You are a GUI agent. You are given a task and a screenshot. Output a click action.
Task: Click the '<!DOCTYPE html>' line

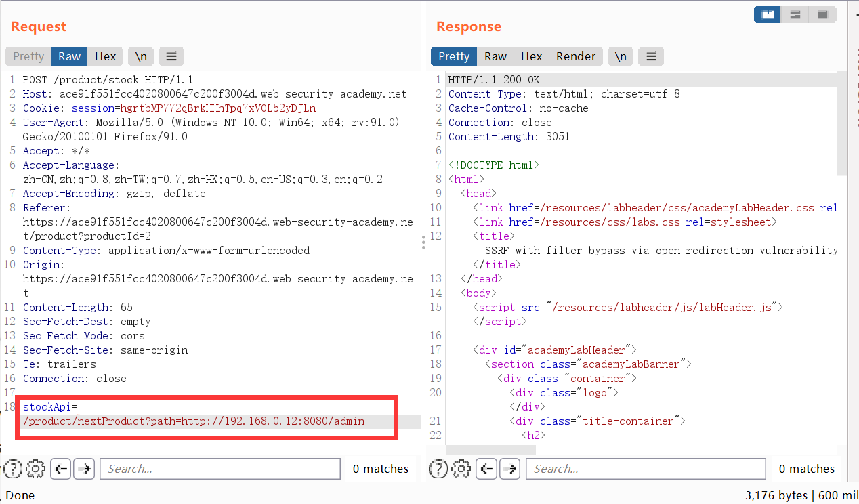tap(494, 165)
